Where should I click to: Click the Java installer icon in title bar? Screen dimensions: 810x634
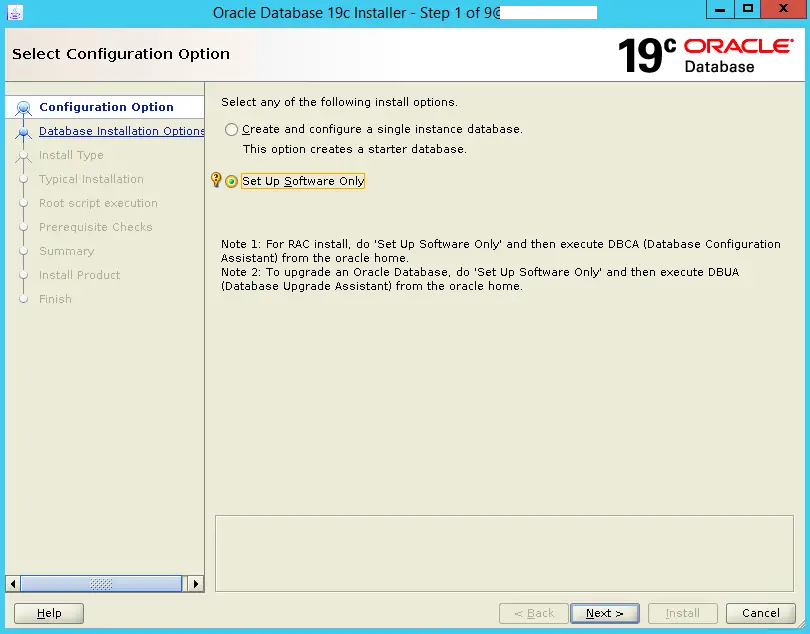point(14,12)
